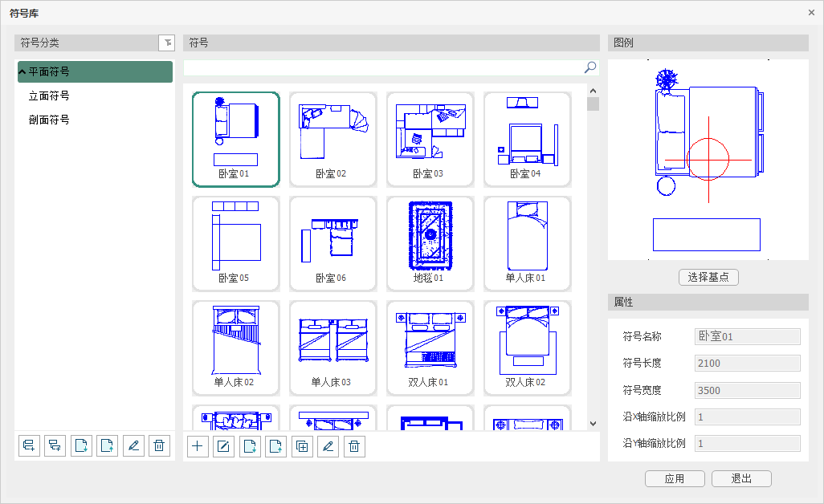Delete symbol using symbol toolbar trash icon

(354, 446)
